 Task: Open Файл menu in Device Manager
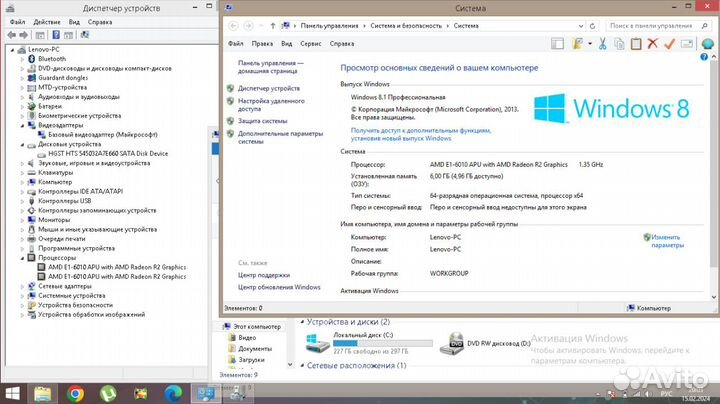pos(17,22)
